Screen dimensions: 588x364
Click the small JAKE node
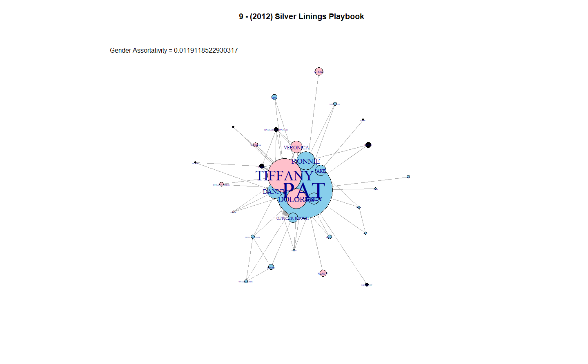321,171
